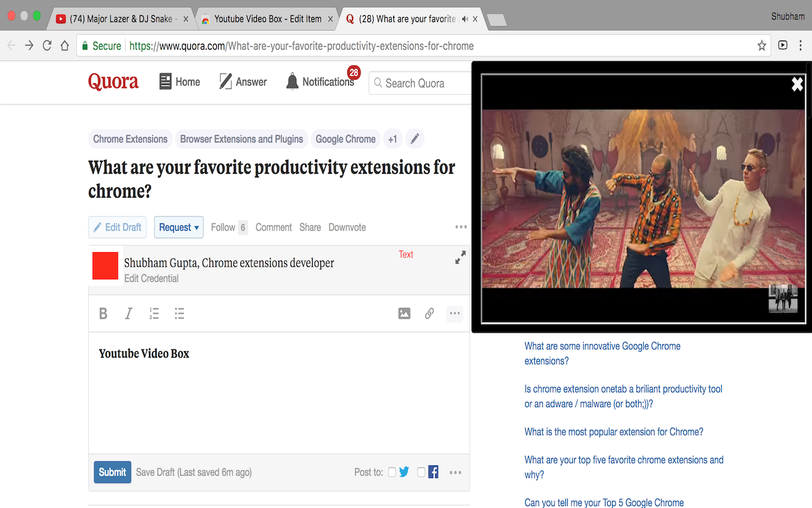Bookmark this page with the star
812x508 pixels.
tap(761, 46)
